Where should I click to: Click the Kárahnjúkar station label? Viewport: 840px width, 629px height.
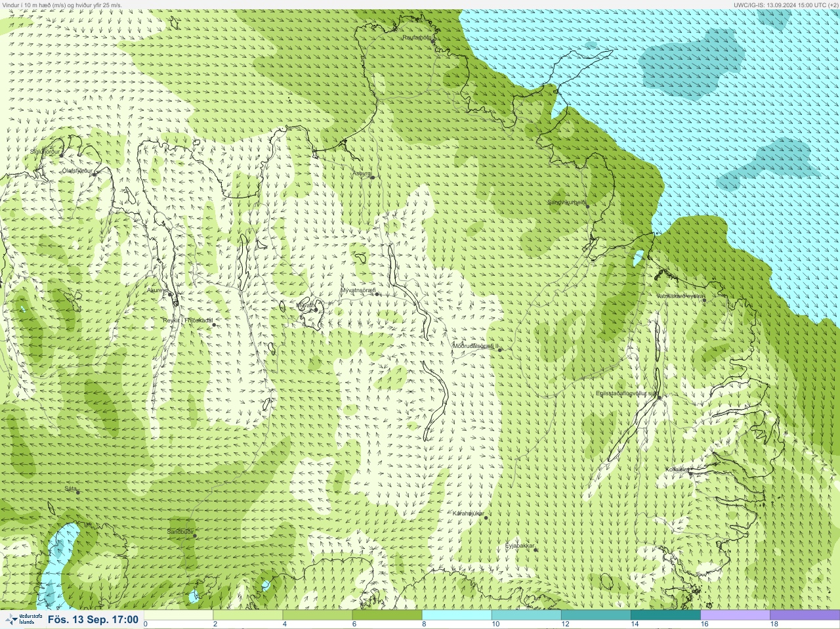469,513
